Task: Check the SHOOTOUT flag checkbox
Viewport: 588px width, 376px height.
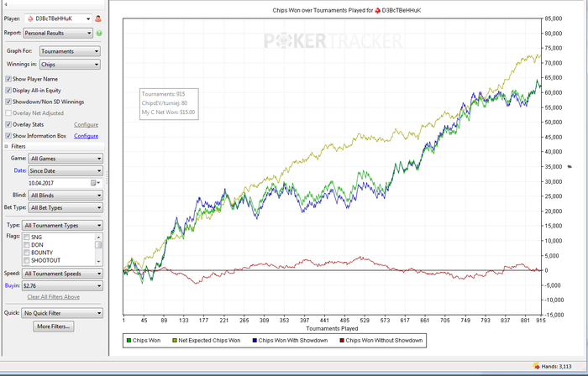Action: click(27, 260)
